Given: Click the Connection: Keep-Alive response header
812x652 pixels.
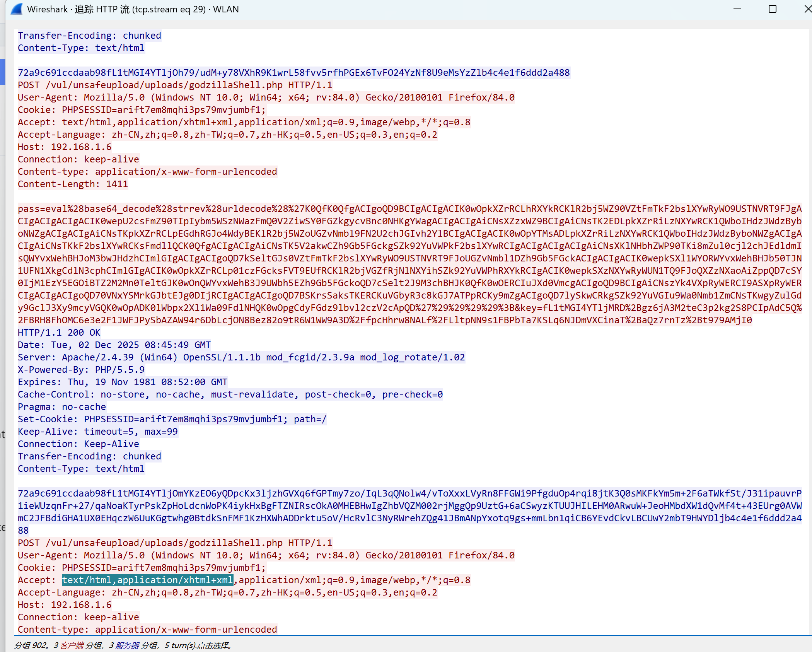Looking at the screenshot, I should (x=78, y=444).
